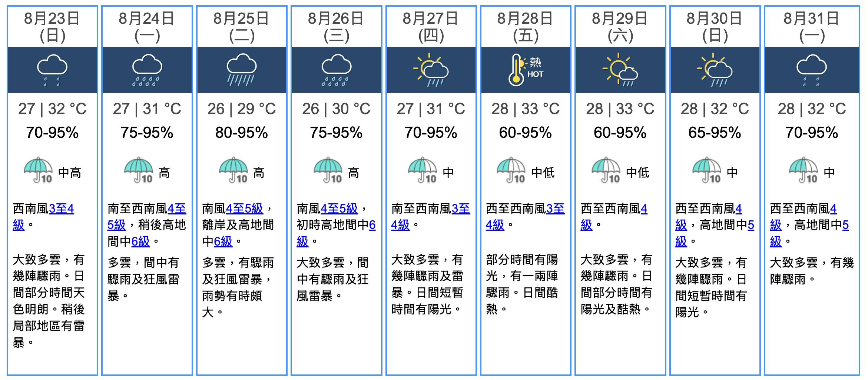Select the heavy rain icon for 8月25日
Screen dimensions: 868x380
tap(242, 70)
